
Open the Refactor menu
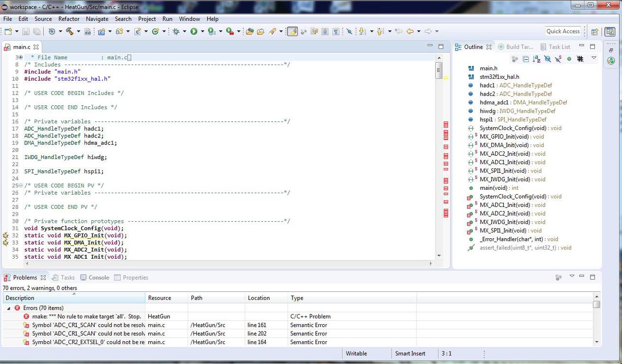click(x=69, y=19)
